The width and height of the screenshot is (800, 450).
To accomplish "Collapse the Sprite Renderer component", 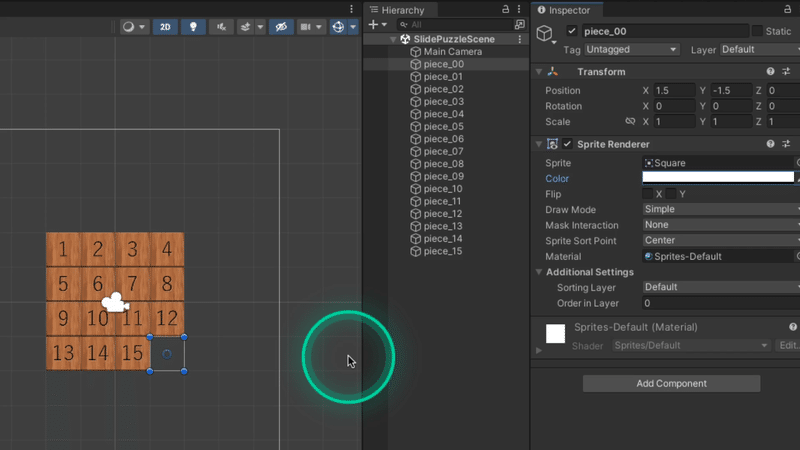I will coord(539,144).
